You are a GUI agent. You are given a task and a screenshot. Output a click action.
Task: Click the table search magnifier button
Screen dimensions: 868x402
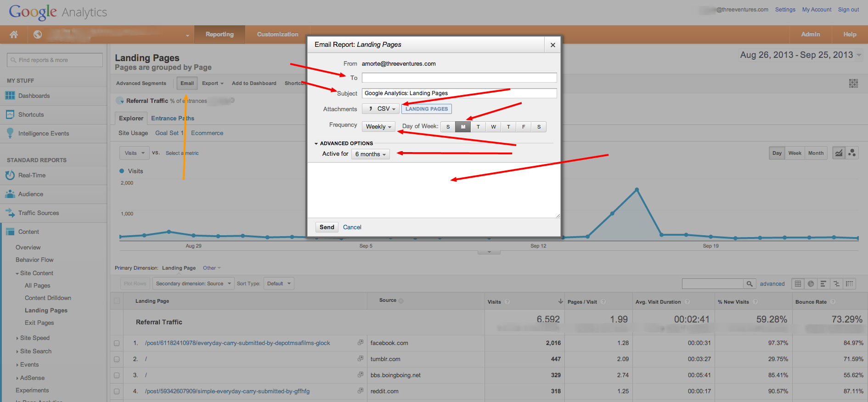750,284
